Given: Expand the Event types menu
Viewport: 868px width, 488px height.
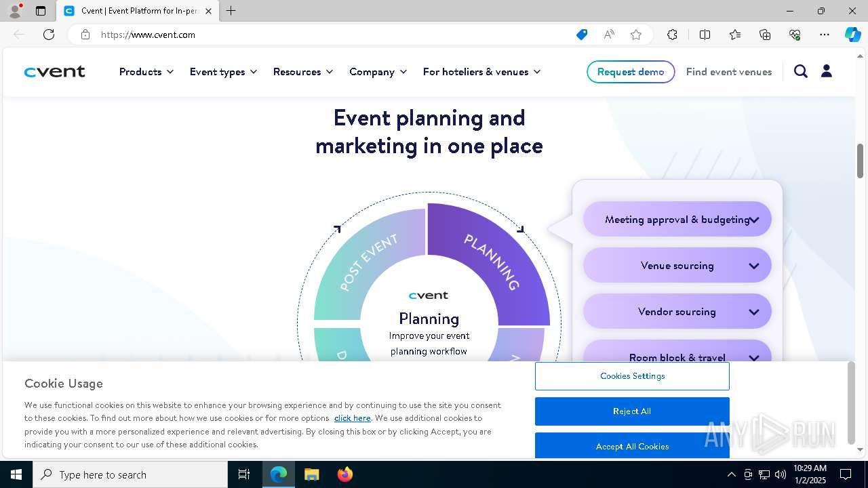Looking at the screenshot, I should coord(223,72).
